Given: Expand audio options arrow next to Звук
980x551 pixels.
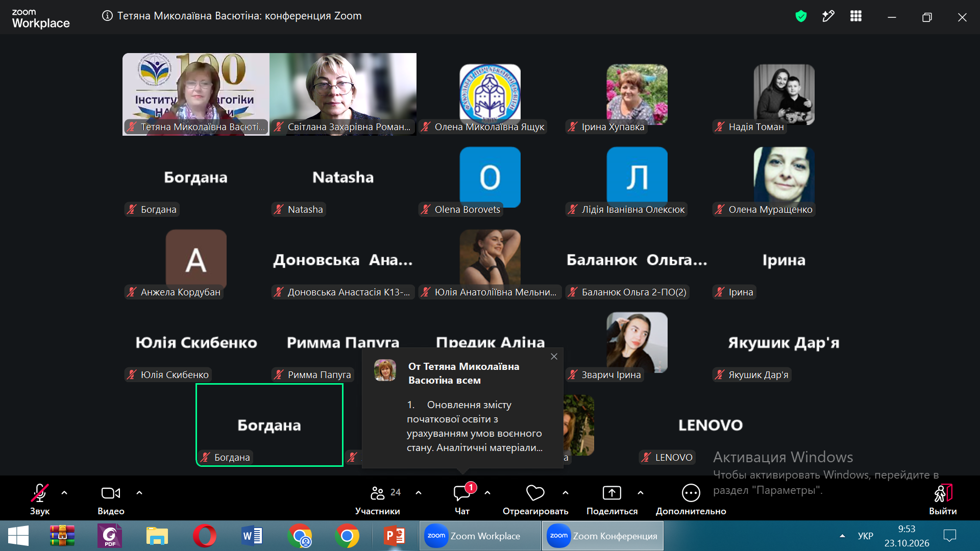Looking at the screenshot, I should 64,493.
